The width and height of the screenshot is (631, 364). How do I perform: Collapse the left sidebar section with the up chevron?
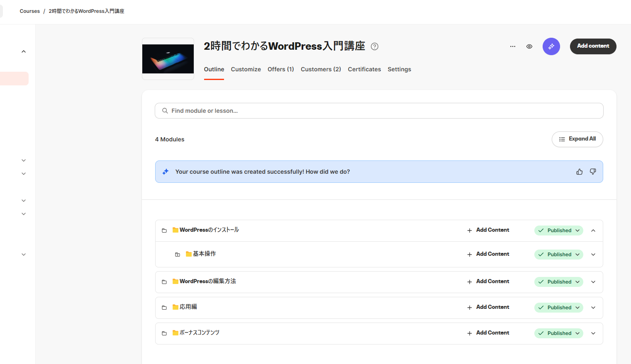coord(24,51)
